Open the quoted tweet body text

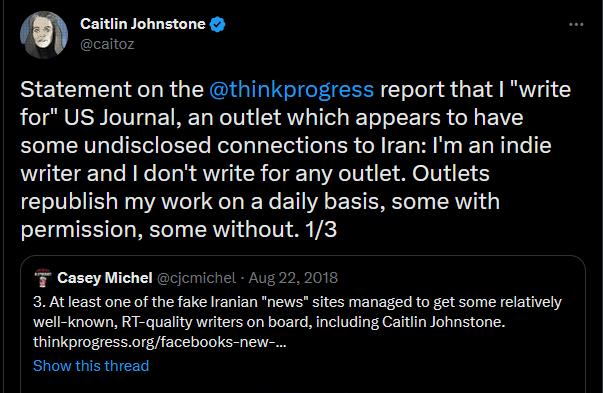click(297, 322)
